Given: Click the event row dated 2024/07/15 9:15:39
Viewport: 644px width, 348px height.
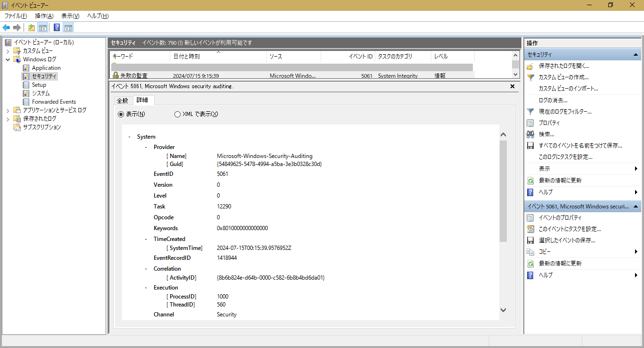Looking at the screenshot, I should pyautogui.click(x=292, y=75).
